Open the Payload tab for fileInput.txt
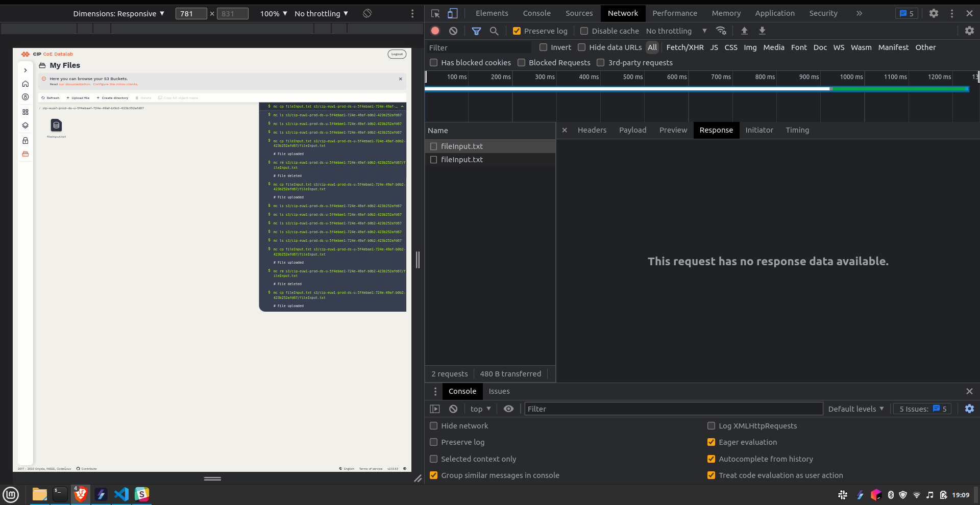This screenshot has height=505, width=980. pyautogui.click(x=632, y=130)
